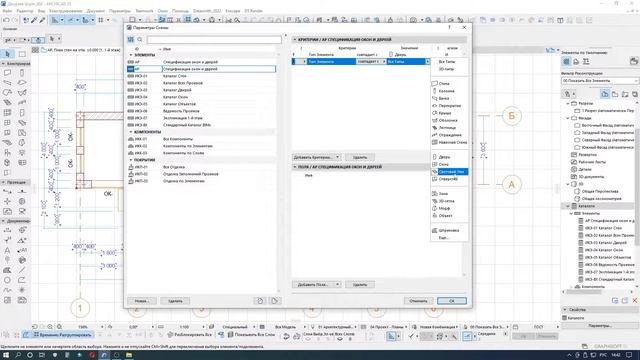The width and height of the screenshot is (640, 360).
Task: Collapse the ПОЛЯ panel header
Action: (x=295, y=167)
